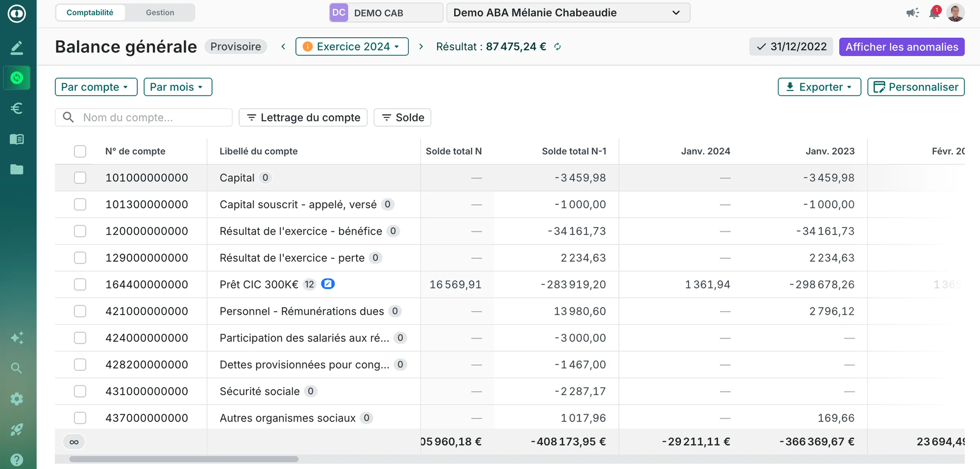The width and height of the screenshot is (980, 469).
Task: Expand the Exporter dropdown menu
Action: pyautogui.click(x=819, y=87)
